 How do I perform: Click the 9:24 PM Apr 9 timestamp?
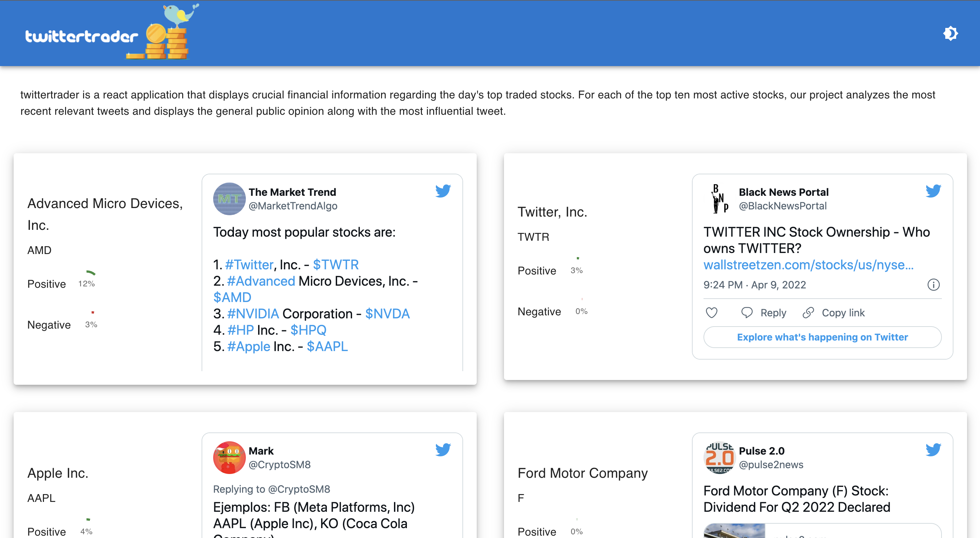754,285
